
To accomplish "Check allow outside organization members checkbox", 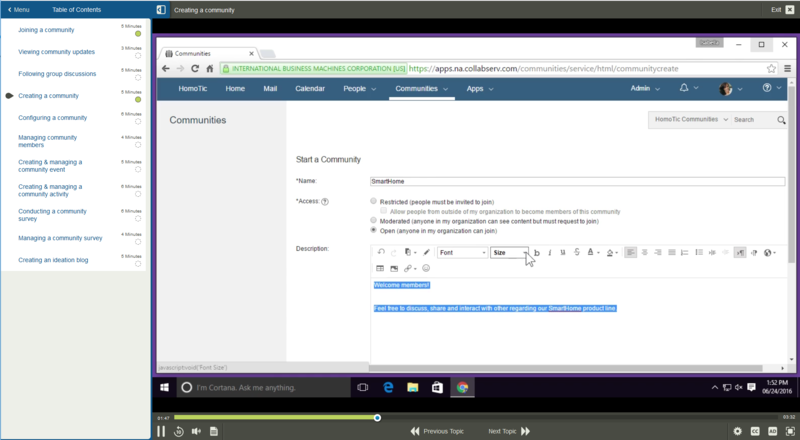I will (384, 211).
